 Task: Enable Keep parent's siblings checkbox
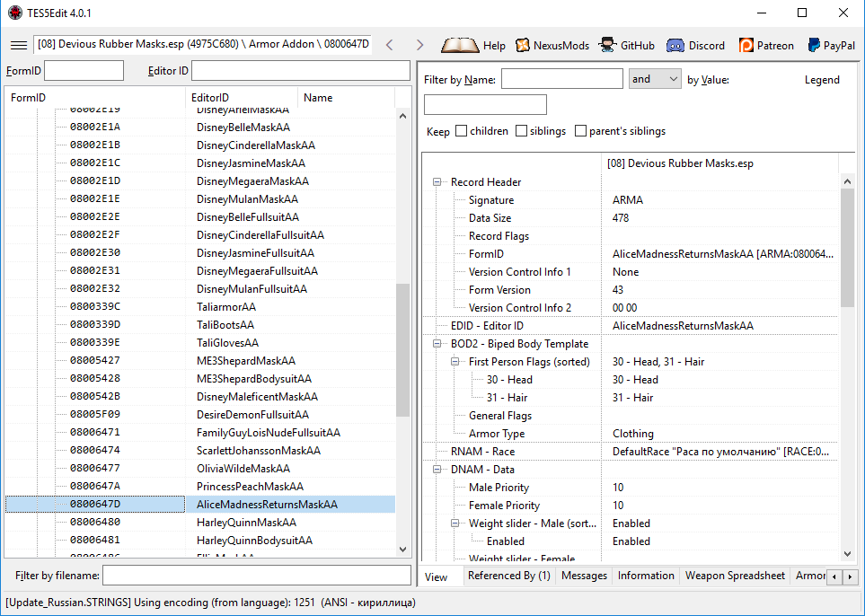click(580, 131)
